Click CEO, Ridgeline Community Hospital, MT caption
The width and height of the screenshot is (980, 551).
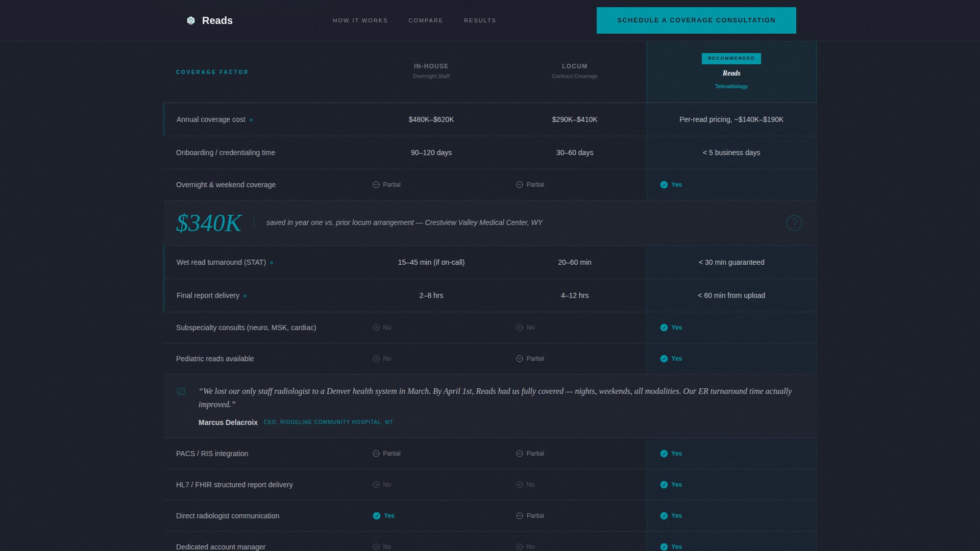click(x=328, y=422)
